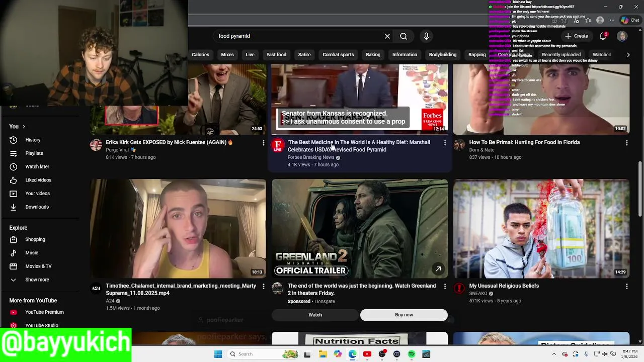Screen dimensions: 644x362
Task: Open Playlists in the sidebar
Action: click(x=34, y=153)
